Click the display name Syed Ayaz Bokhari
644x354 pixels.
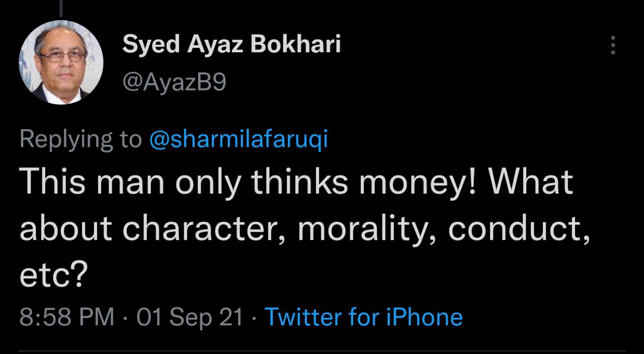(231, 45)
